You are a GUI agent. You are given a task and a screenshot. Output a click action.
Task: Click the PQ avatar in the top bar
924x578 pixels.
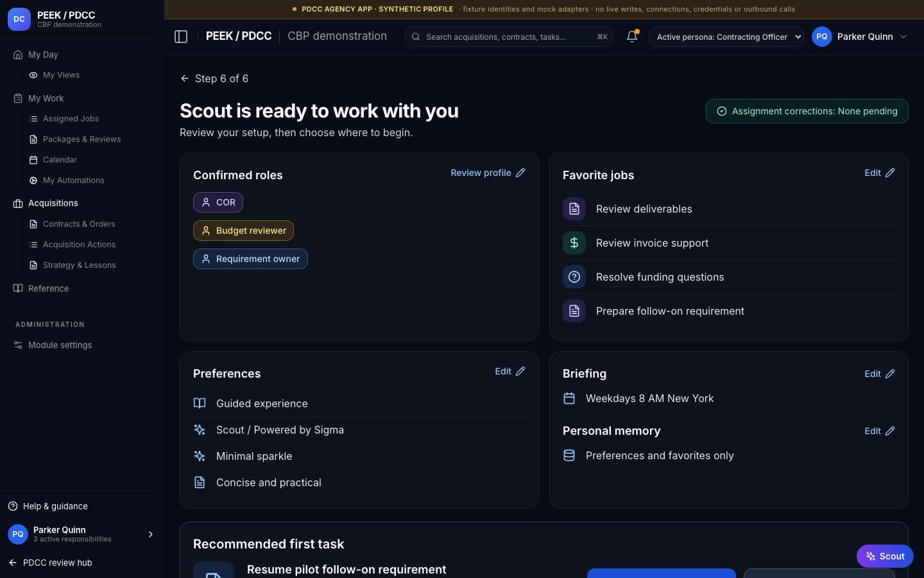pos(822,37)
